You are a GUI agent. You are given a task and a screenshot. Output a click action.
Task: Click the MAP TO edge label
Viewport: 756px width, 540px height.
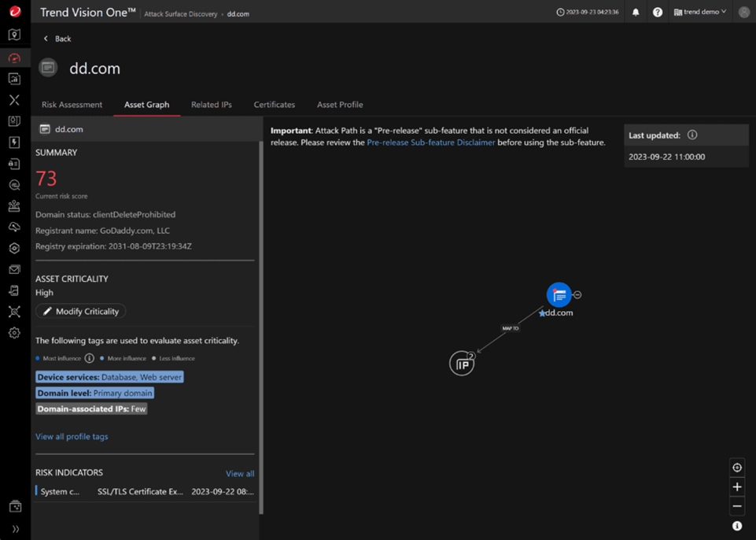(511, 328)
